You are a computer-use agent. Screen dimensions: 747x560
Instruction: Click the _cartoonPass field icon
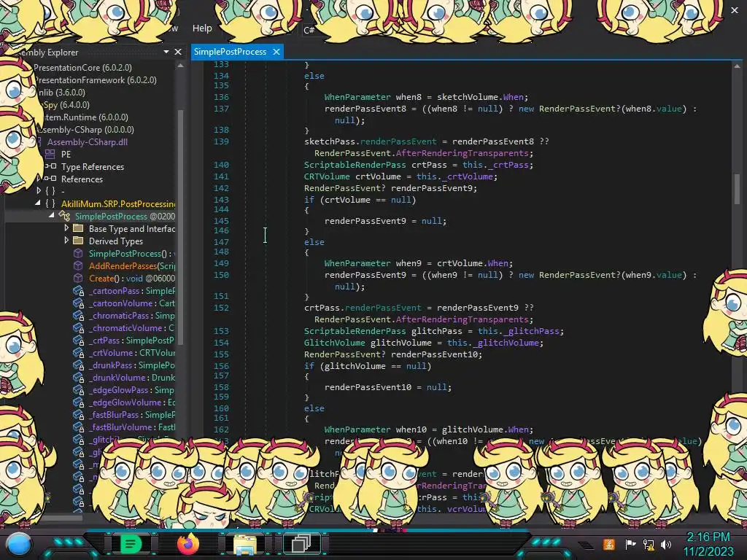79,290
